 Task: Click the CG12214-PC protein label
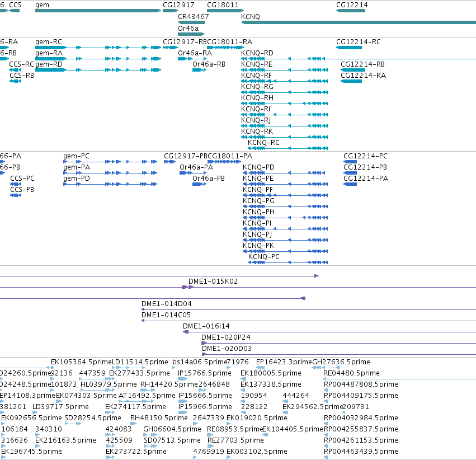(365, 156)
